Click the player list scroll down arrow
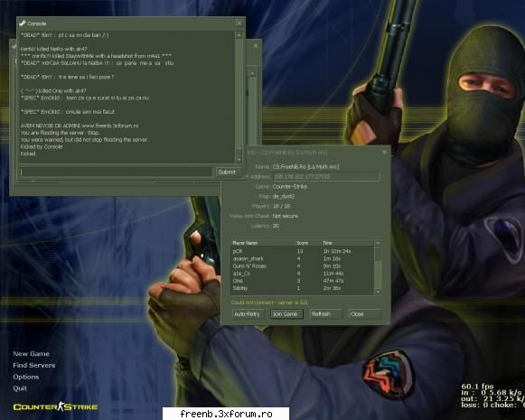The image size is (525, 420). 378,292
